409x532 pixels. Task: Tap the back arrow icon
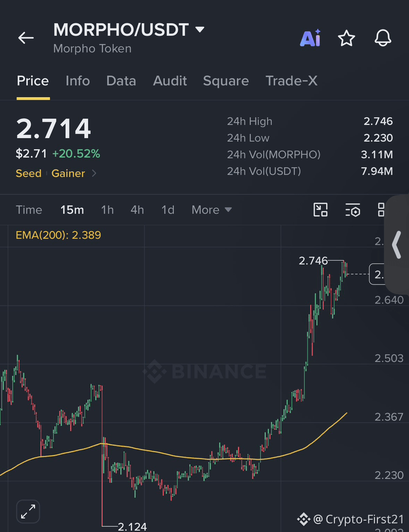coord(26,38)
